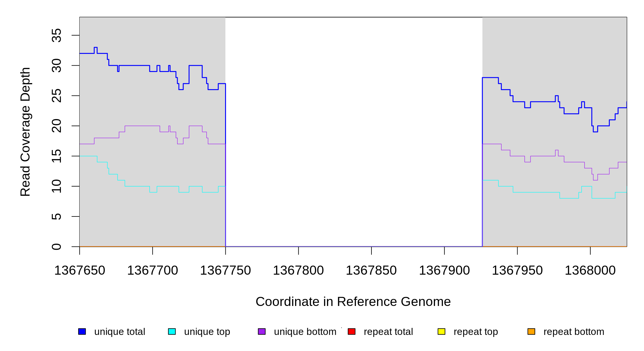Image resolution: width=644 pixels, height=351 pixels.
Task: Click the orange repeat bottom legend swatch
Action: [x=531, y=331]
